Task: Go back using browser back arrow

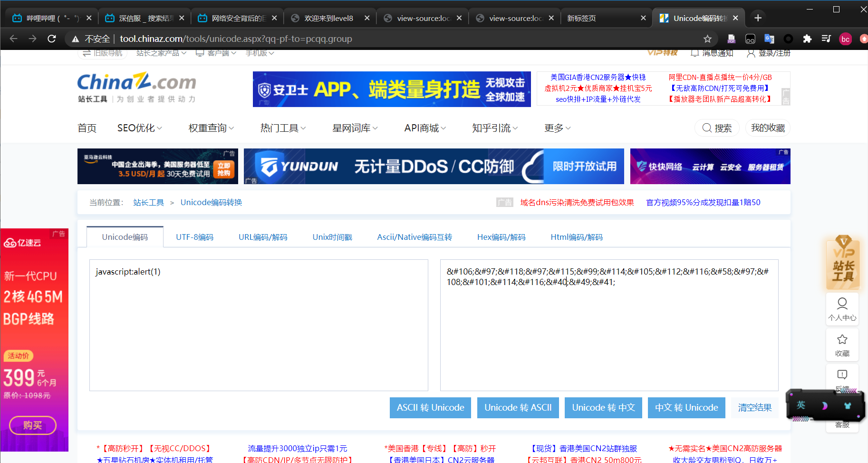Action: coord(14,39)
